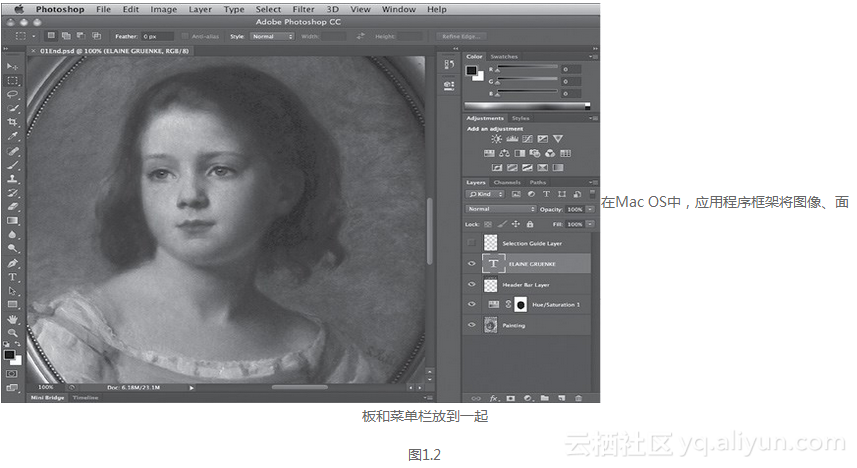The width and height of the screenshot is (857, 468).
Task: Hide the Hue/Saturation 1 layer
Action: [472, 305]
